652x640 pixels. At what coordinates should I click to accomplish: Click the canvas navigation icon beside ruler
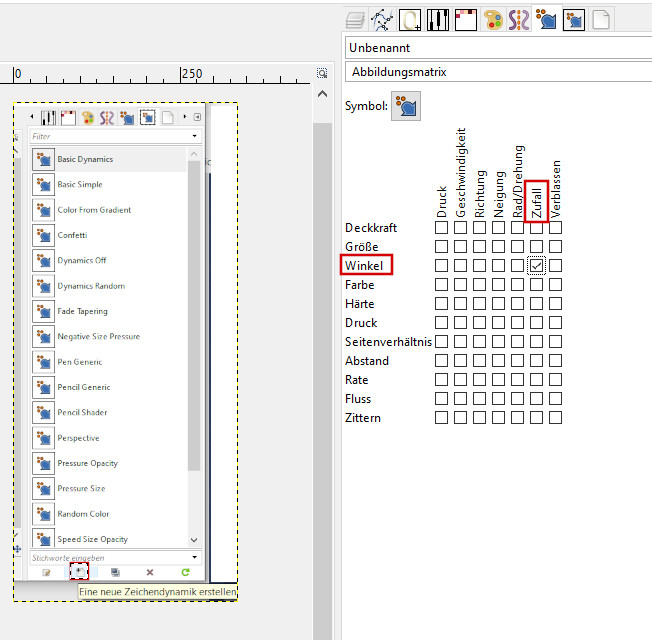point(322,73)
